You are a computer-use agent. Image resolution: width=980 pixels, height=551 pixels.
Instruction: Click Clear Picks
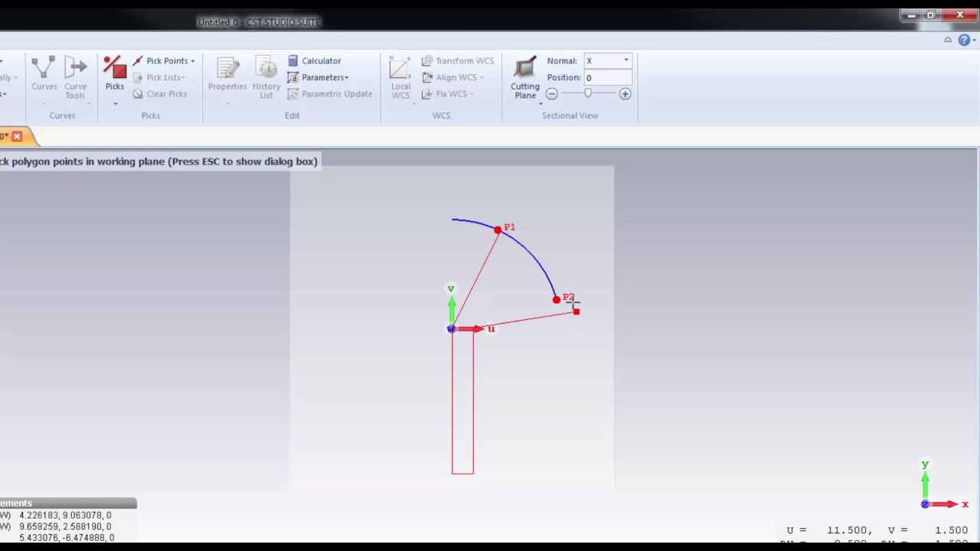point(159,94)
